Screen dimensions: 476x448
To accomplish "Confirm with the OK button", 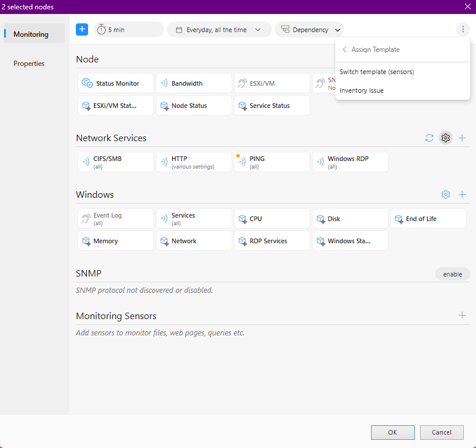I will click(x=393, y=432).
